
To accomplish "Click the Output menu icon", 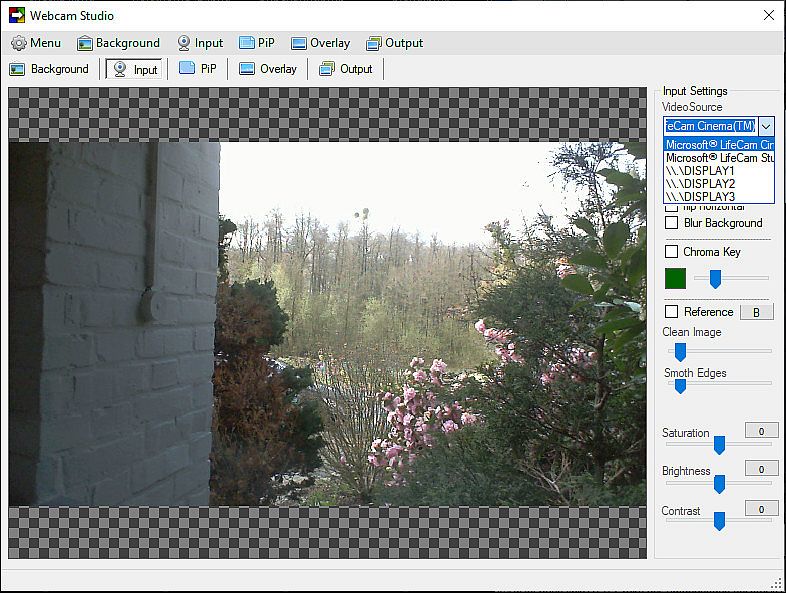I will 373,44.
